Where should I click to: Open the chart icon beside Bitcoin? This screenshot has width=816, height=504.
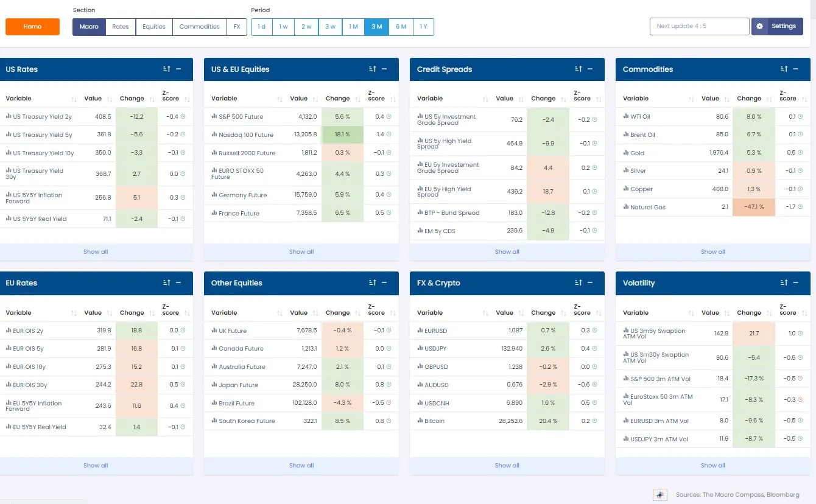tap(420, 421)
